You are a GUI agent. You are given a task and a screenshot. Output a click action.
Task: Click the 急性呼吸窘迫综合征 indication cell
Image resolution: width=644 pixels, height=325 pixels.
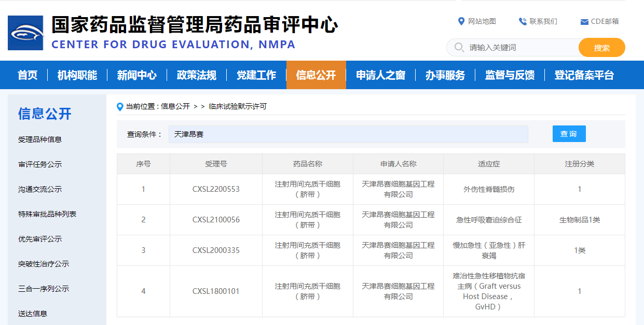click(489, 220)
